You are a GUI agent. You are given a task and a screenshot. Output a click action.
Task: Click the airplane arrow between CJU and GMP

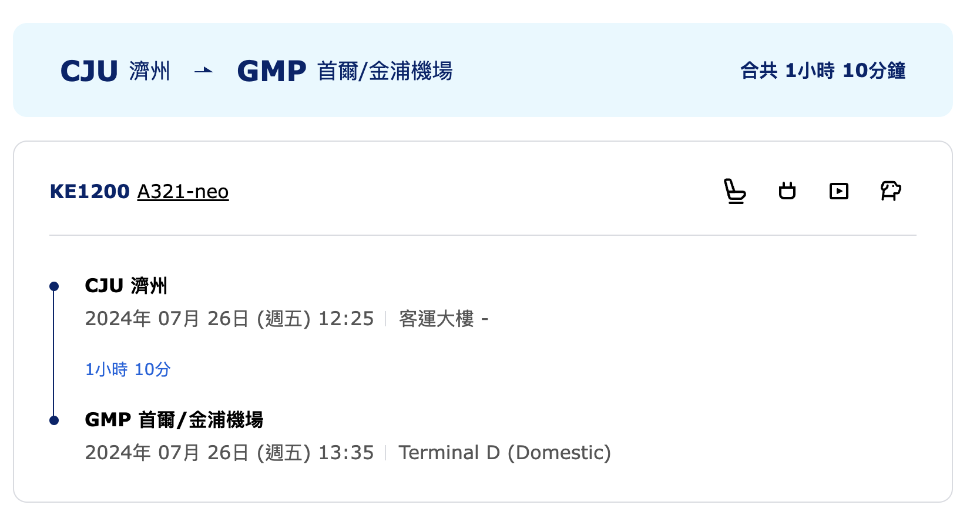(203, 71)
